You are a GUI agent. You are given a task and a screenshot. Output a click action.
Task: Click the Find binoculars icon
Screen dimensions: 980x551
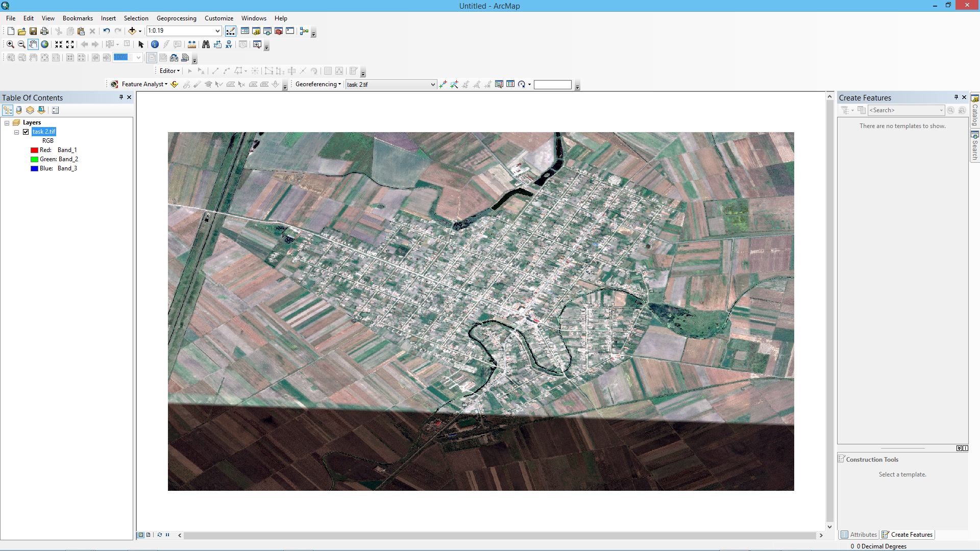(206, 44)
